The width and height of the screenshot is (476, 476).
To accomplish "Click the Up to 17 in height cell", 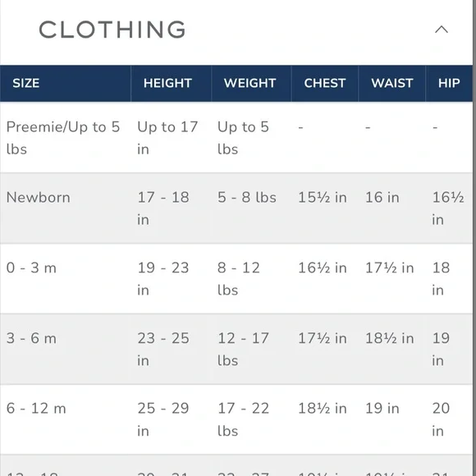I will pyautogui.click(x=167, y=138).
